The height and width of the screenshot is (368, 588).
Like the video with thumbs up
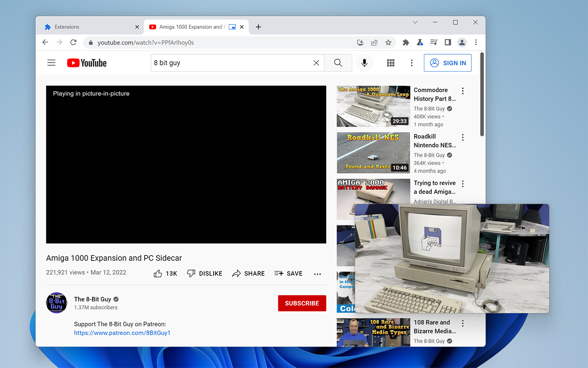pos(158,273)
